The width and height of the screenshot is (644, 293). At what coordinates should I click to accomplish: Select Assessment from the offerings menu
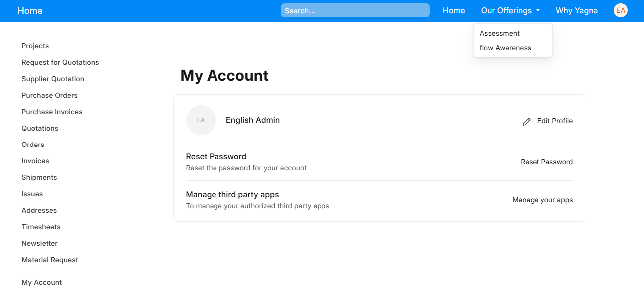click(499, 33)
